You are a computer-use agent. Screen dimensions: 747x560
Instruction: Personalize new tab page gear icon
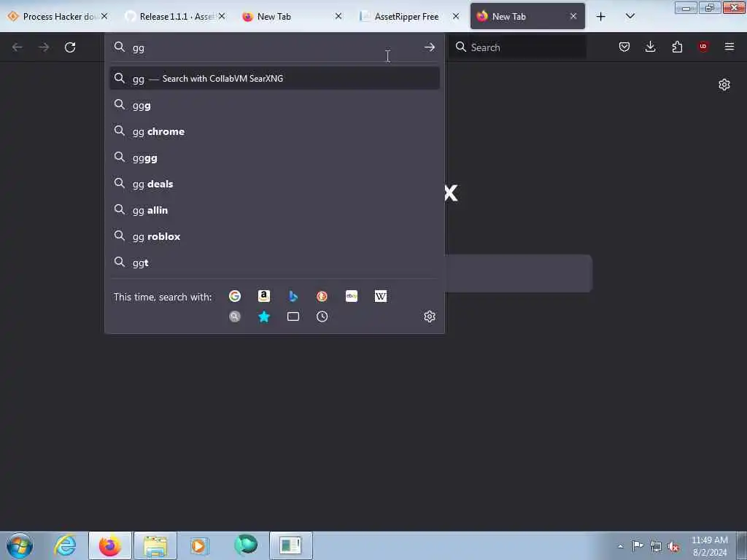coord(724,85)
